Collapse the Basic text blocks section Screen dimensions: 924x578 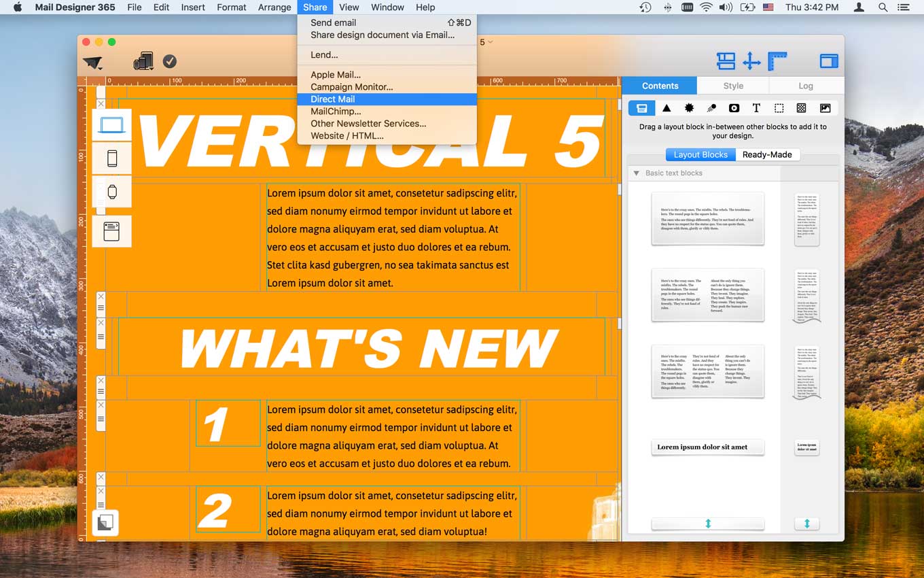[637, 173]
